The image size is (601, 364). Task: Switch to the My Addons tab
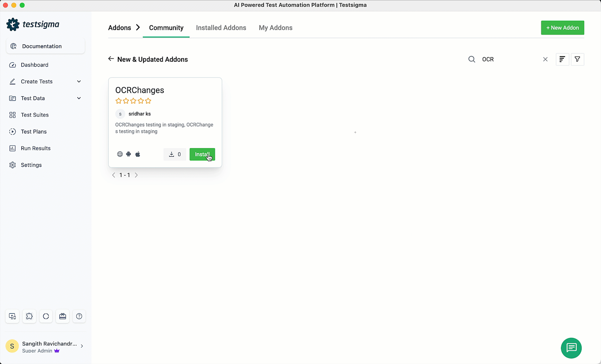coord(276,28)
